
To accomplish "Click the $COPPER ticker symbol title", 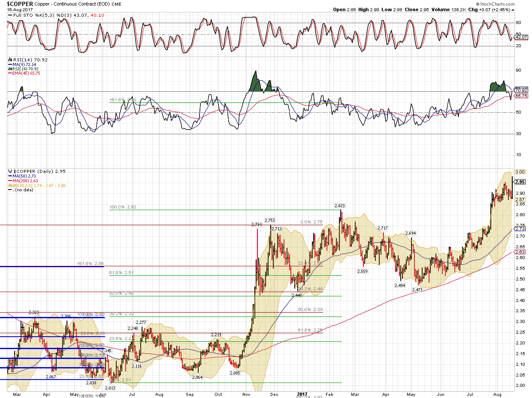I will (x=17, y=3).
